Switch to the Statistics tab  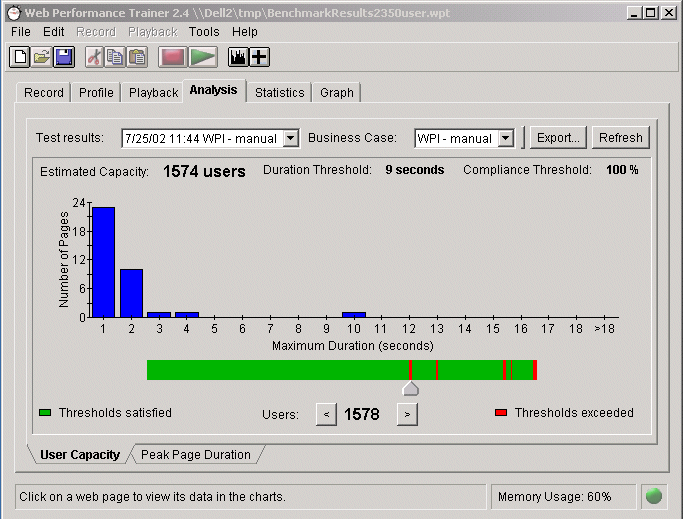(x=279, y=92)
